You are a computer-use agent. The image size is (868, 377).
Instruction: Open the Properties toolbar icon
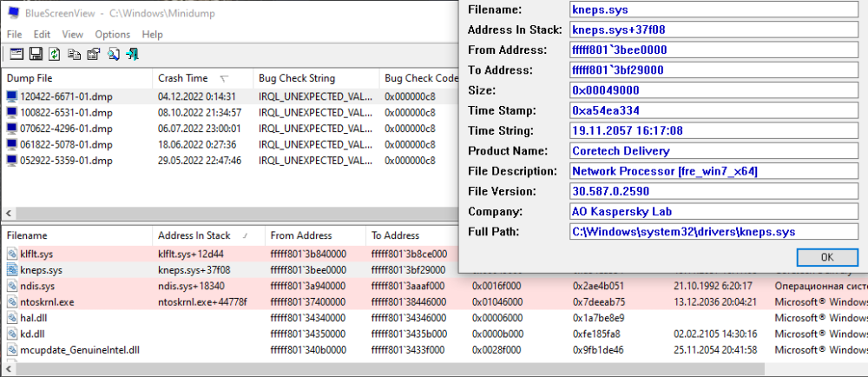pos(94,54)
